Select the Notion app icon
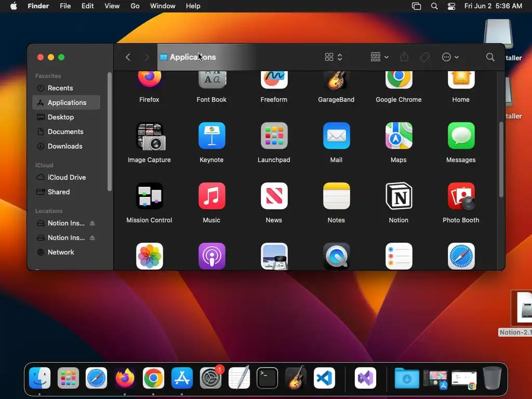Screen dimensions: 532x399 coord(398,196)
